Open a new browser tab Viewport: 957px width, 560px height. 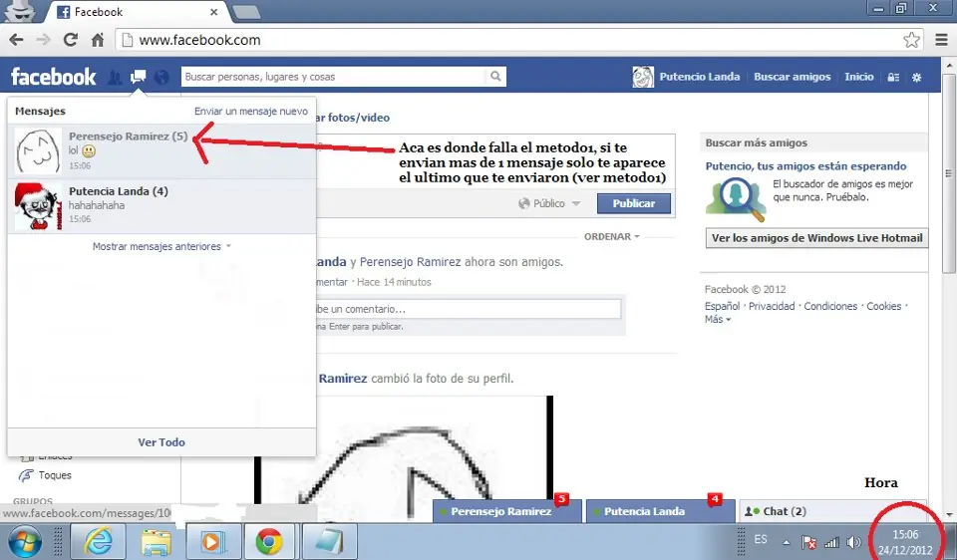pyautogui.click(x=246, y=12)
